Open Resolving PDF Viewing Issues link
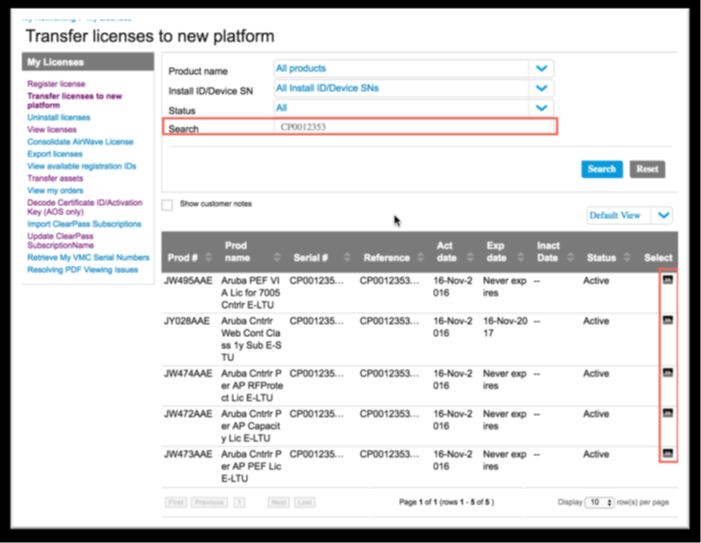This screenshot has height=543, width=701. click(82, 269)
